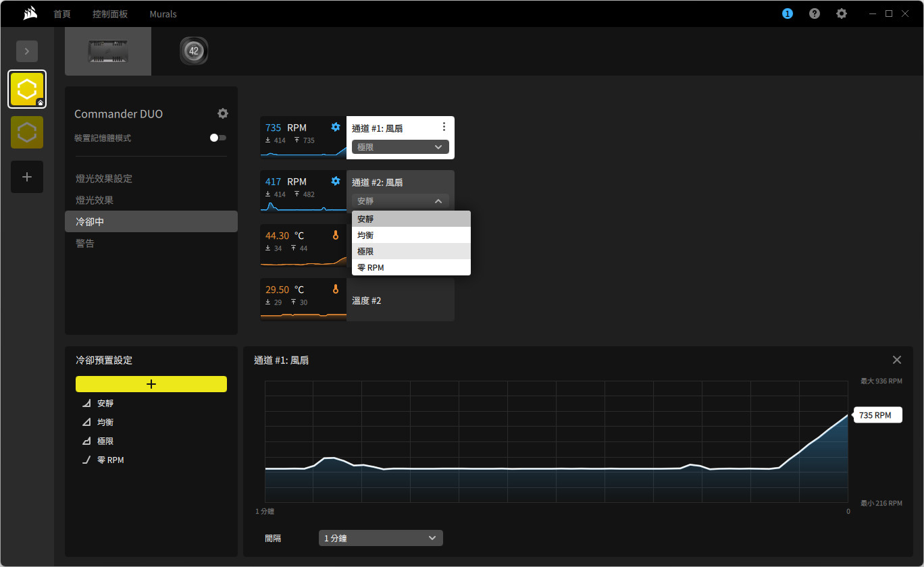
Task: Add new cooling preset with yellow plus button
Action: pos(151,384)
